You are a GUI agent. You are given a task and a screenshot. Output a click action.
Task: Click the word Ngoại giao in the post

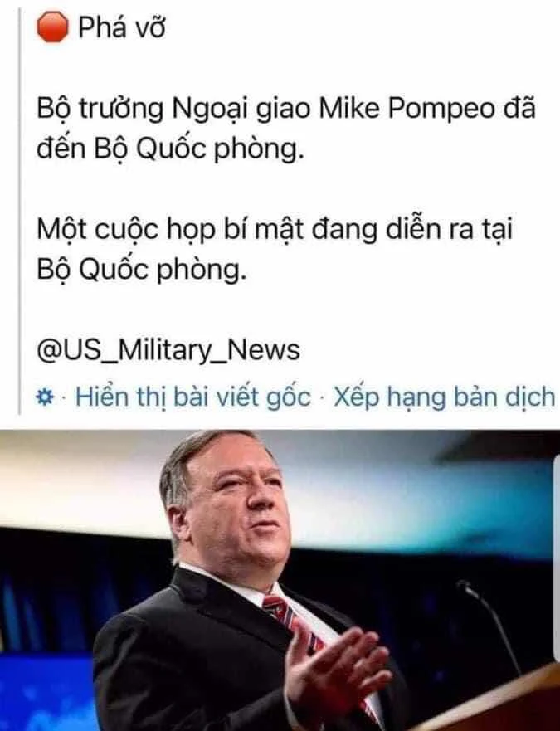click(x=241, y=110)
